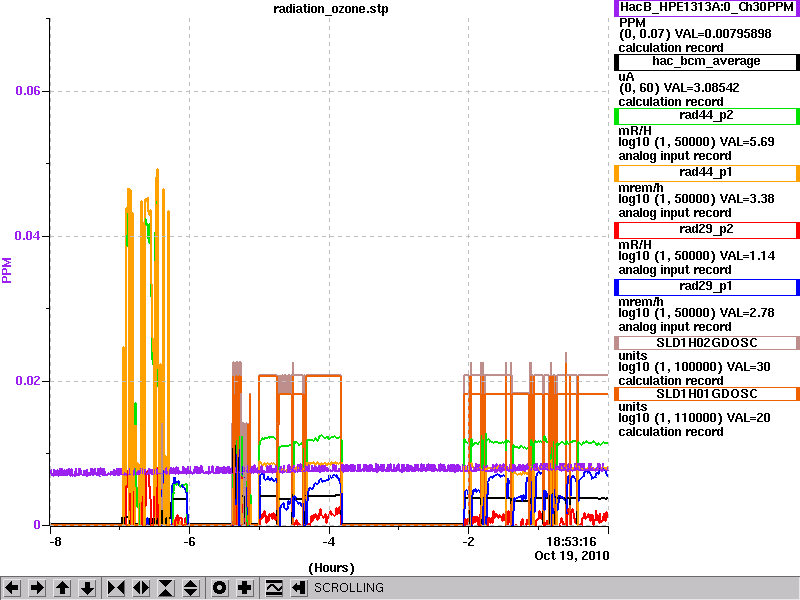Click the VAL=3.38 readout for rad44_p1
The image size is (800, 600).
point(747,199)
